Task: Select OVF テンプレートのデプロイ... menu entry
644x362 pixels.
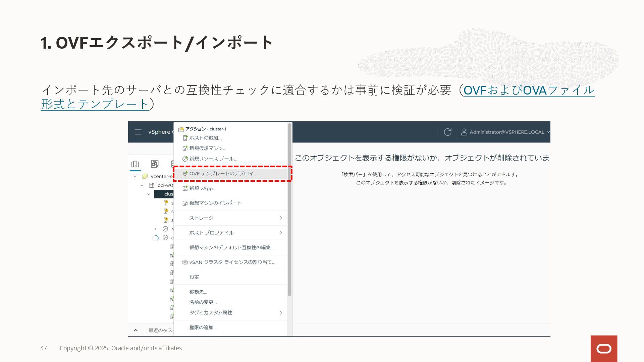Action: 231,174
